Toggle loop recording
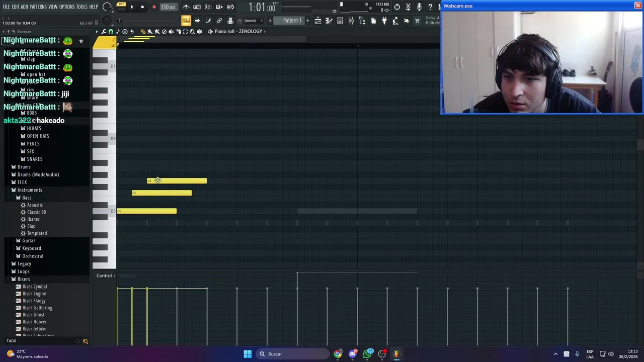Image resolution: width=644 pixels, height=362 pixels. (x=230, y=7)
